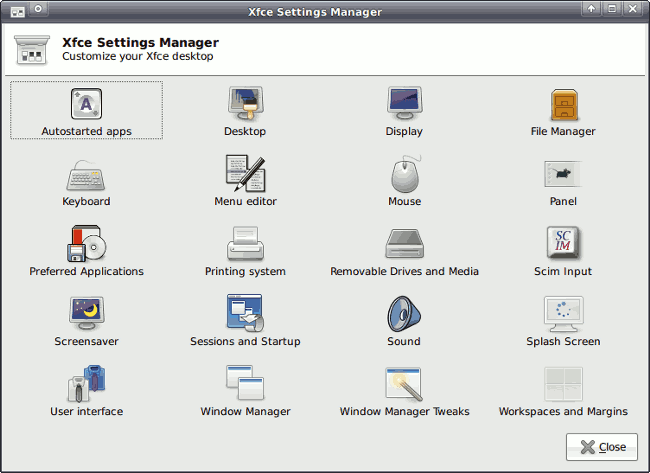Click the "Sessions and Startup" label text

245,342
